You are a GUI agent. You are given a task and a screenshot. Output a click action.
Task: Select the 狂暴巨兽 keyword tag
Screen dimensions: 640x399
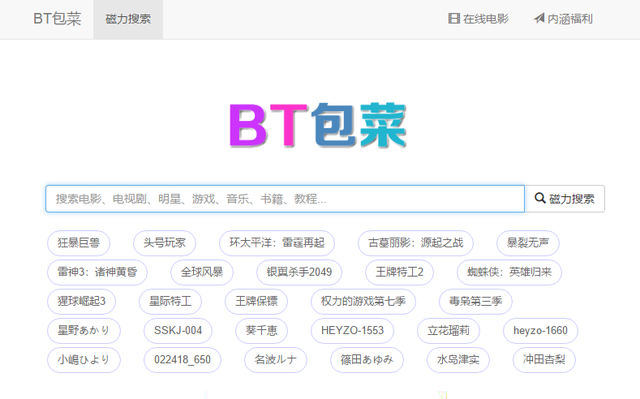tap(79, 243)
